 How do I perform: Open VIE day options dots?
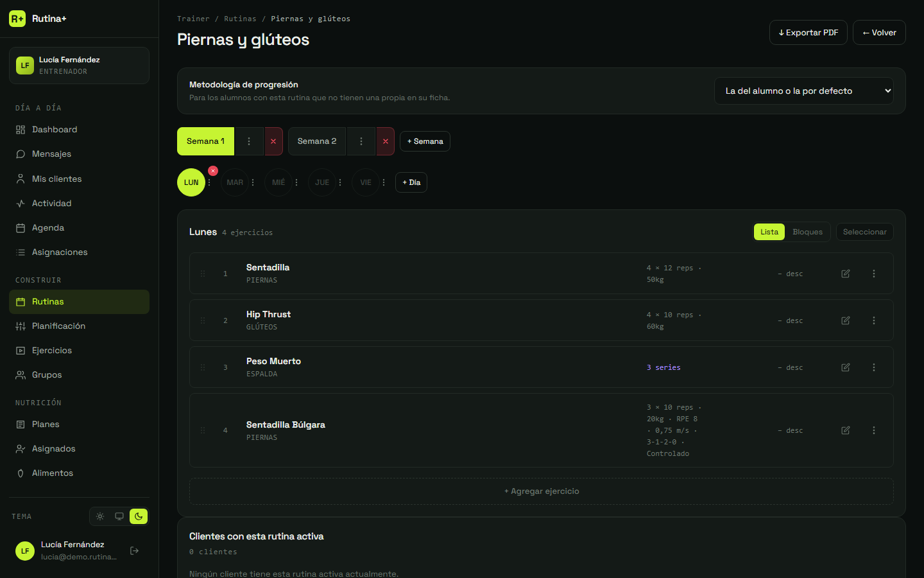pos(384,182)
